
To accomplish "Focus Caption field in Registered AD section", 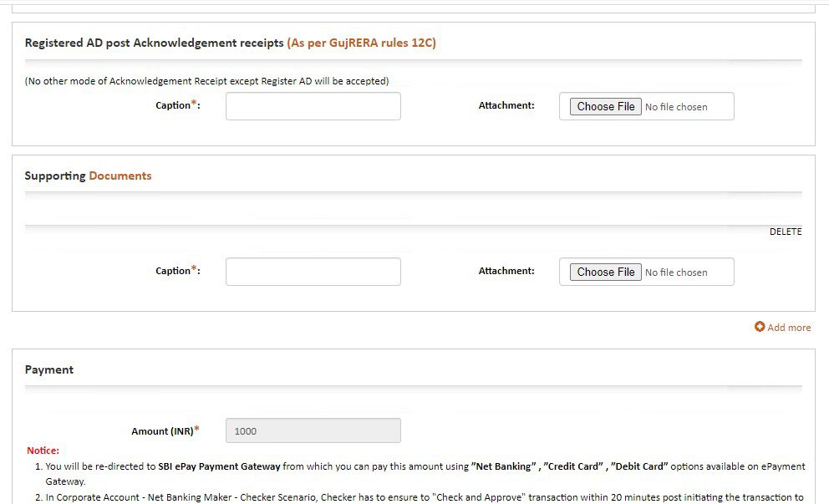I will point(313,106).
